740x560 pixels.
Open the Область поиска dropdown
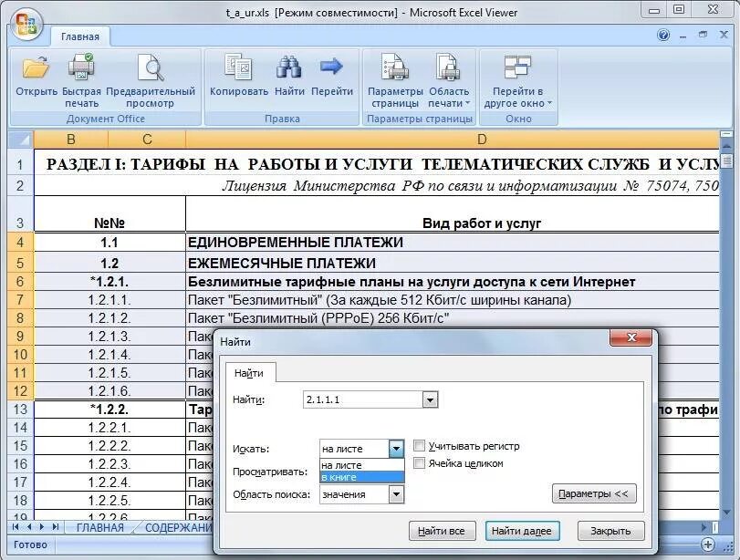(396, 493)
